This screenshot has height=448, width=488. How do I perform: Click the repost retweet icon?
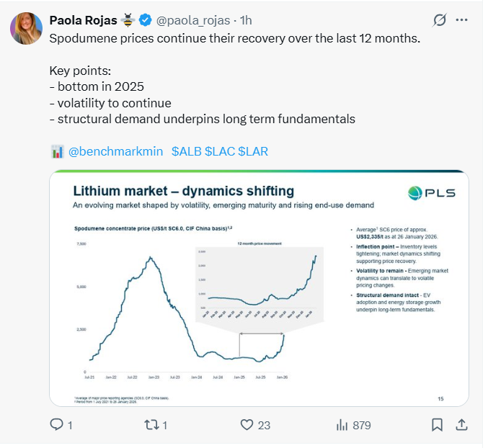tap(151, 425)
